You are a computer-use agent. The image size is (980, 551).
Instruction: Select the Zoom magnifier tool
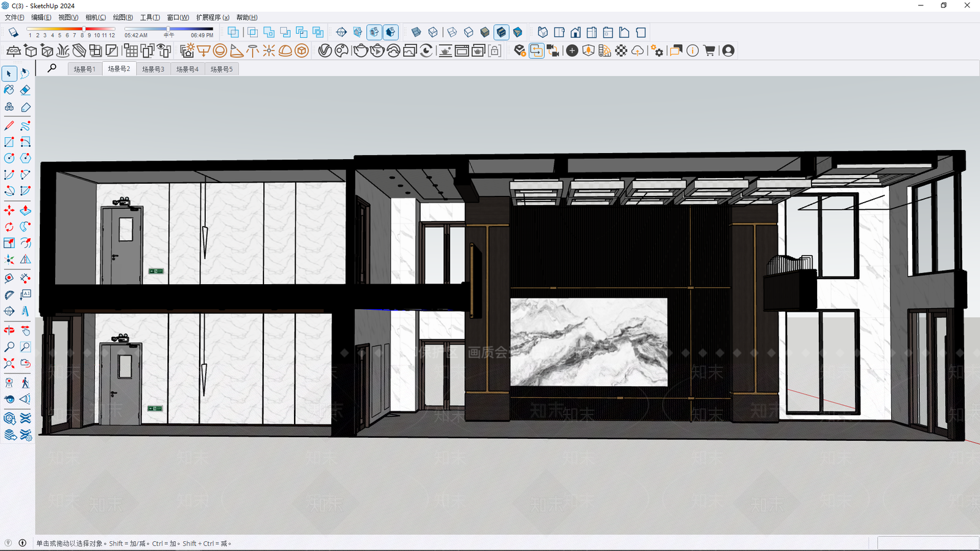pyautogui.click(x=9, y=347)
